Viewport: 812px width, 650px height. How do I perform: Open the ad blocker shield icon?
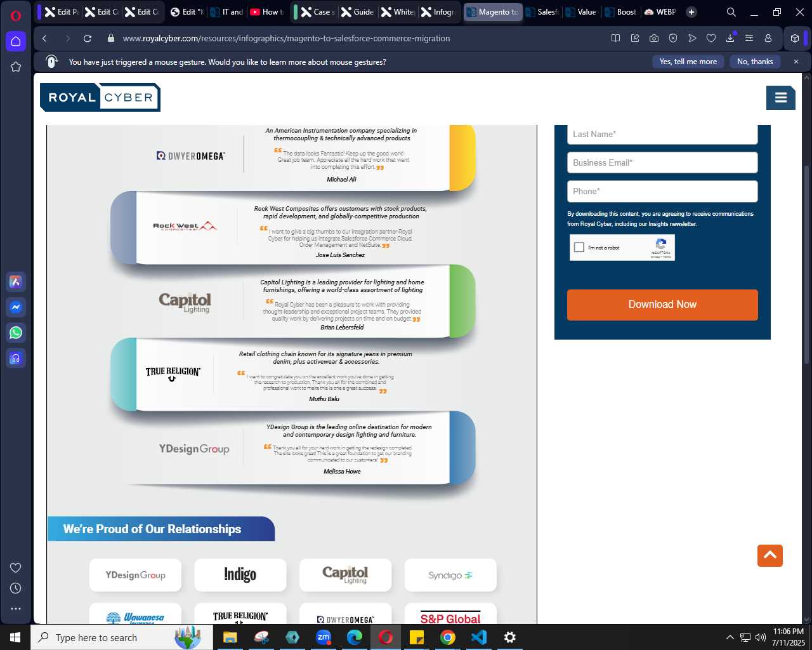click(x=673, y=38)
